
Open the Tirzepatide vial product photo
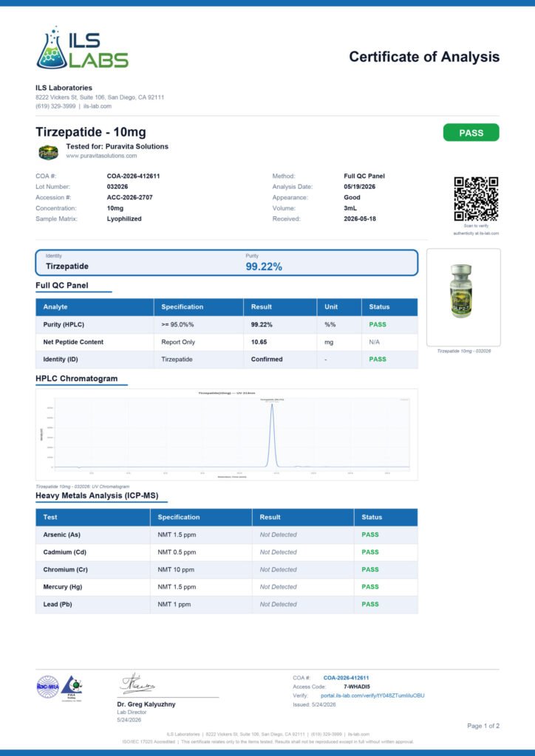click(x=460, y=291)
